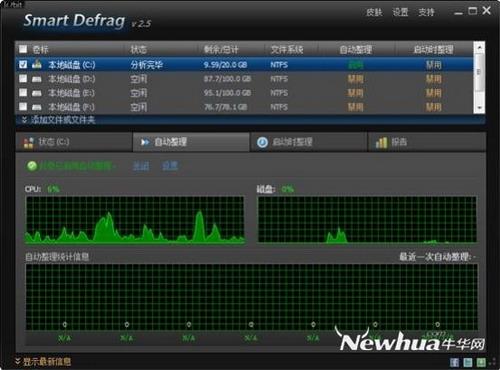Switch to the 自动整理 tab

point(191,142)
